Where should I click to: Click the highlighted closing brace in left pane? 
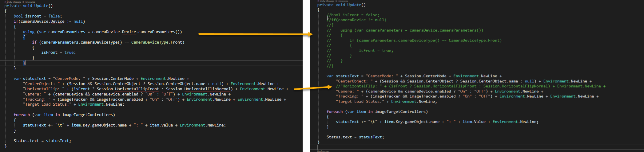point(24,63)
